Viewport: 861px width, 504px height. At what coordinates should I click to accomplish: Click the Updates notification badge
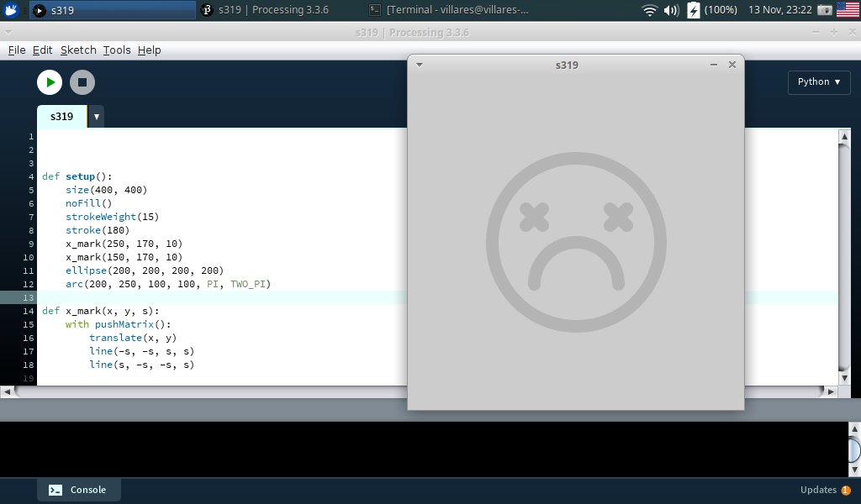point(845,491)
